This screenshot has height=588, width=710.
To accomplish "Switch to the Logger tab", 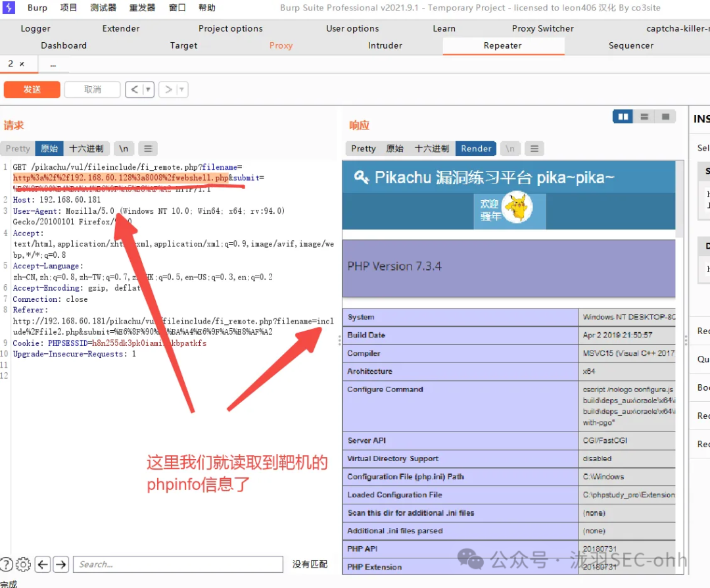I will tap(35, 28).
